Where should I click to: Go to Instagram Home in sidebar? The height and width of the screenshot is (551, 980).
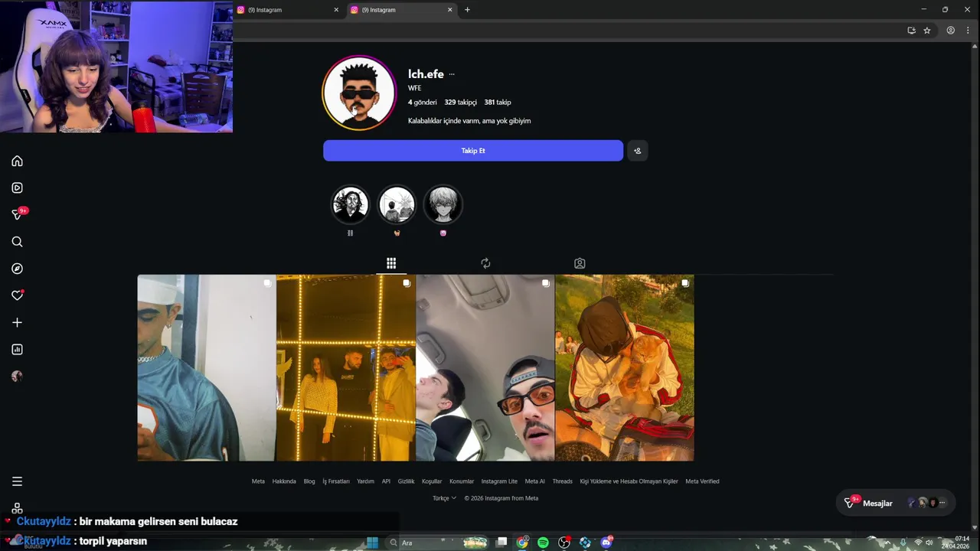click(x=17, y=161)
